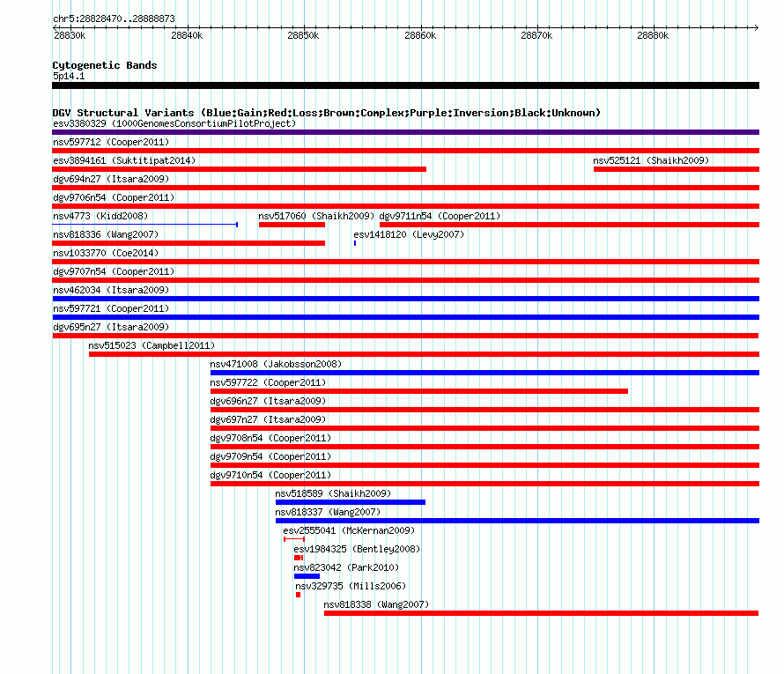
Task: Click the 28850k ruler position label
Action: click(x=303, y=35)
